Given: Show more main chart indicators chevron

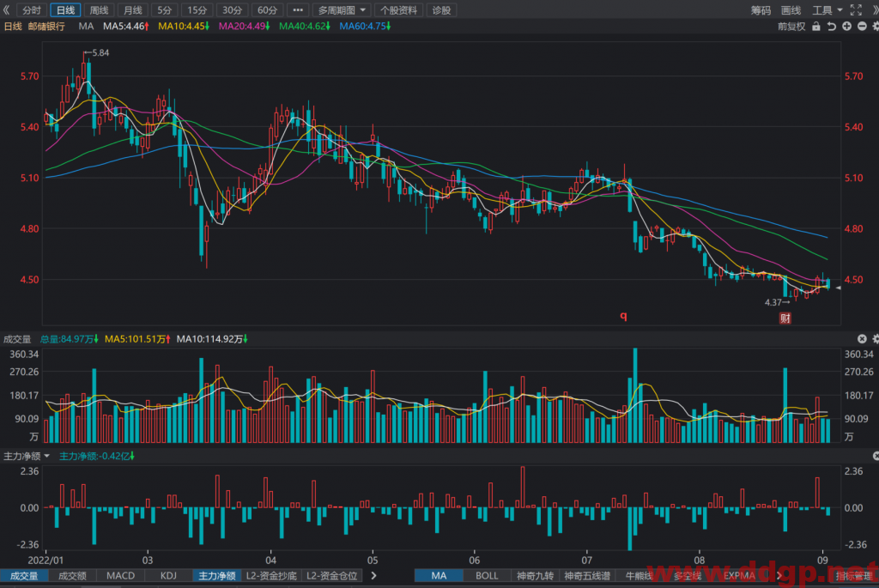Looking at the screenshot, I should [x=779, y=576].
